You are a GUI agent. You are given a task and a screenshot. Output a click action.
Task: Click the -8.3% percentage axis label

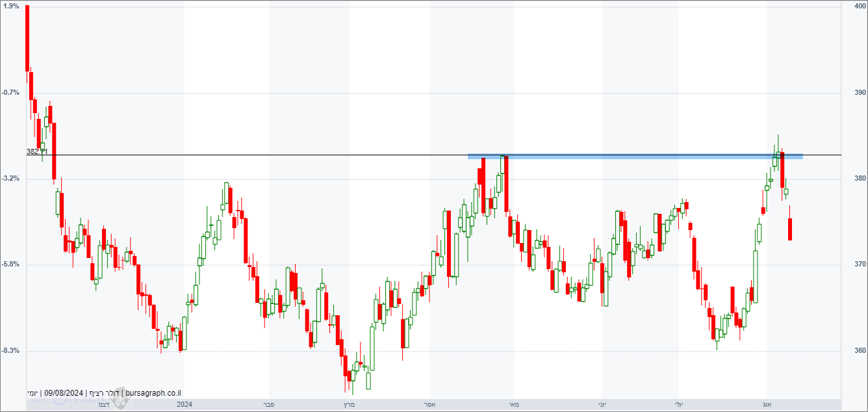[x=10, y=350]
